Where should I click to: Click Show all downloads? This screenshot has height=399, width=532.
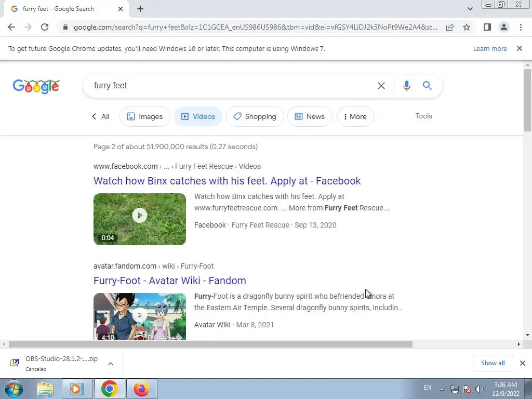point(493,363)
